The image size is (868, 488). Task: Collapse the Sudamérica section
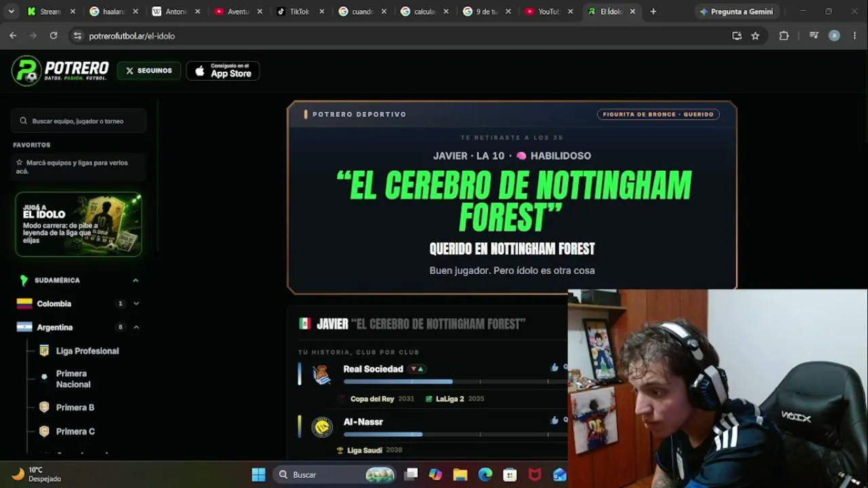tap(136, 280)
